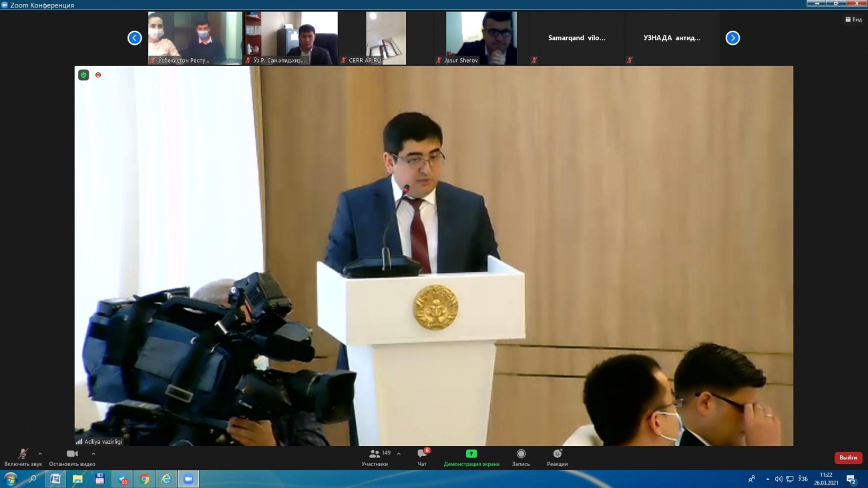The height and width of the screenshot is (488, 868).
Task: Expand video options arrow beside camera
Action: click(93, 454)
